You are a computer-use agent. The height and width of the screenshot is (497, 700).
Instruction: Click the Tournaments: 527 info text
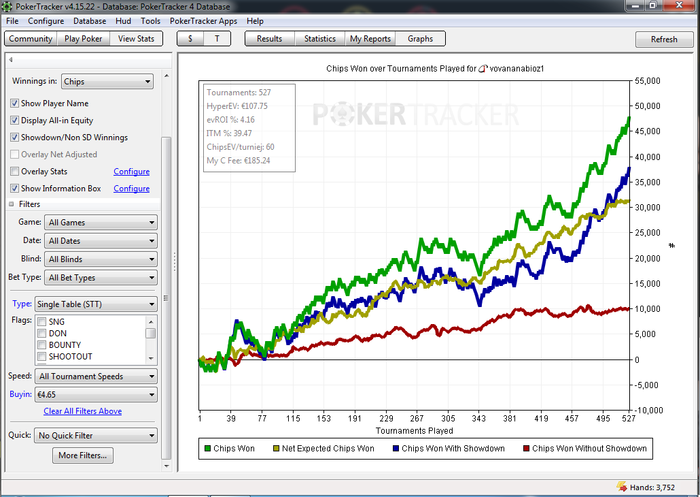tap(238, 92)
